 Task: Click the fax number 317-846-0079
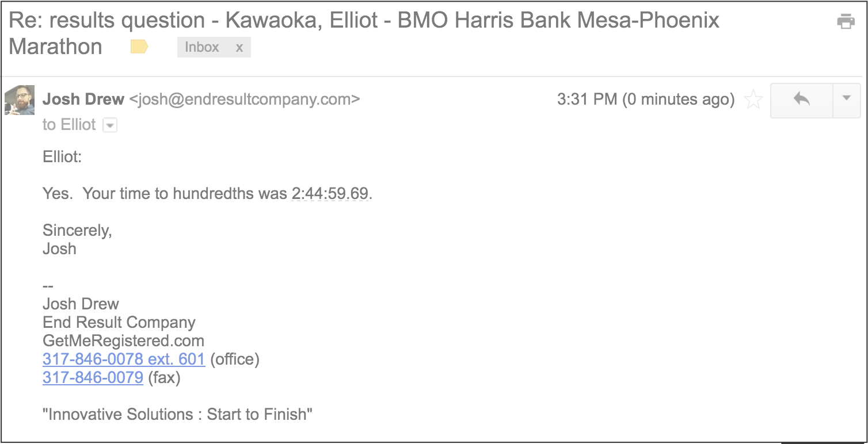93,377
